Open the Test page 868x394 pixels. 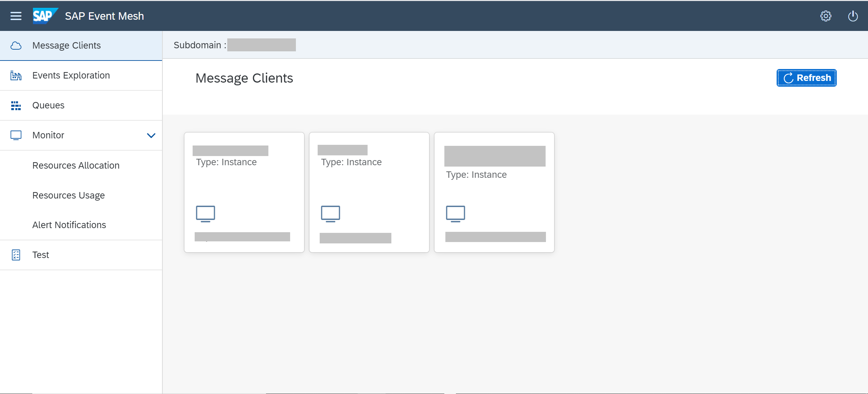[81, 255]
